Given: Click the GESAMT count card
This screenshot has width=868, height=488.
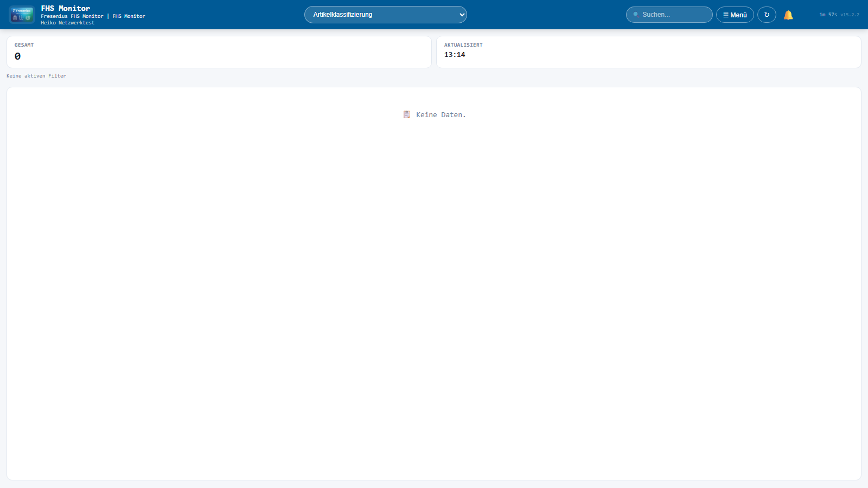Looking at the screenshot, I should pyautogui.click(x=219, y=52).
